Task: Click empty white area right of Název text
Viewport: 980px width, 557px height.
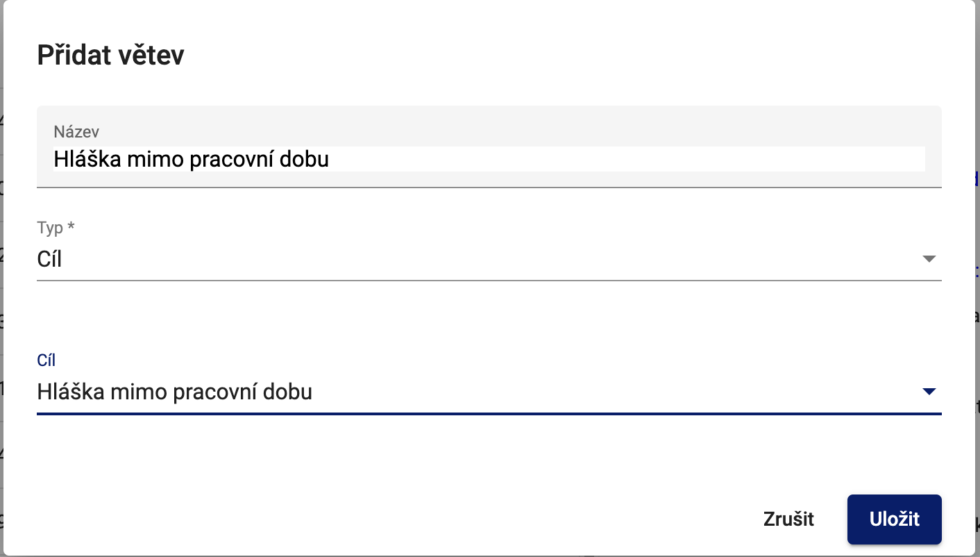Action: pos(625,160)
